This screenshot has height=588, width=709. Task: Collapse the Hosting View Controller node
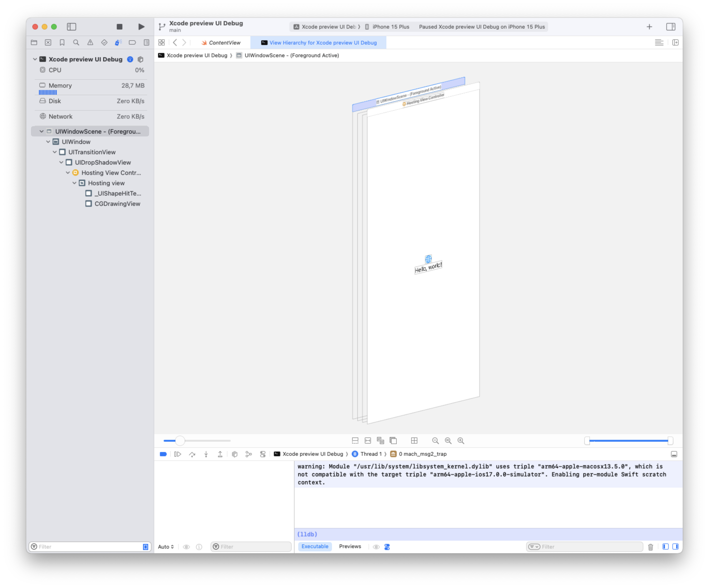click(x=68, y=173)
